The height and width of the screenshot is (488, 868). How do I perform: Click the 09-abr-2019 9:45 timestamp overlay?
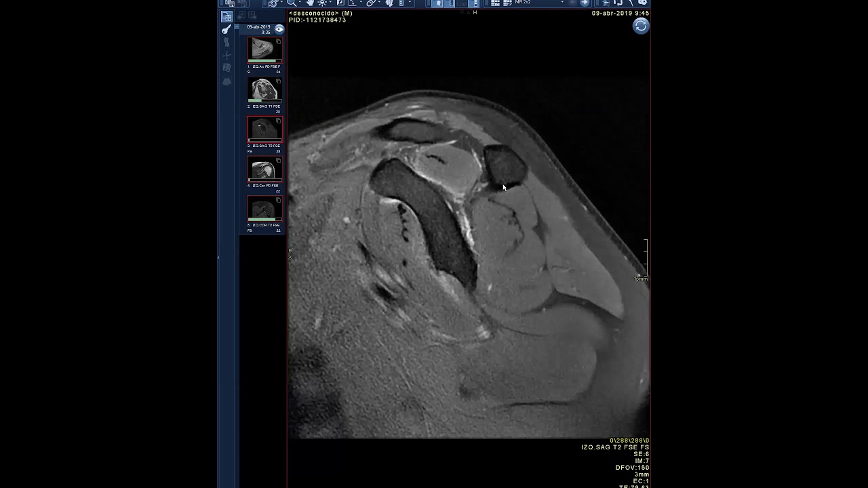pyautogui.click(x=620, y=13)
